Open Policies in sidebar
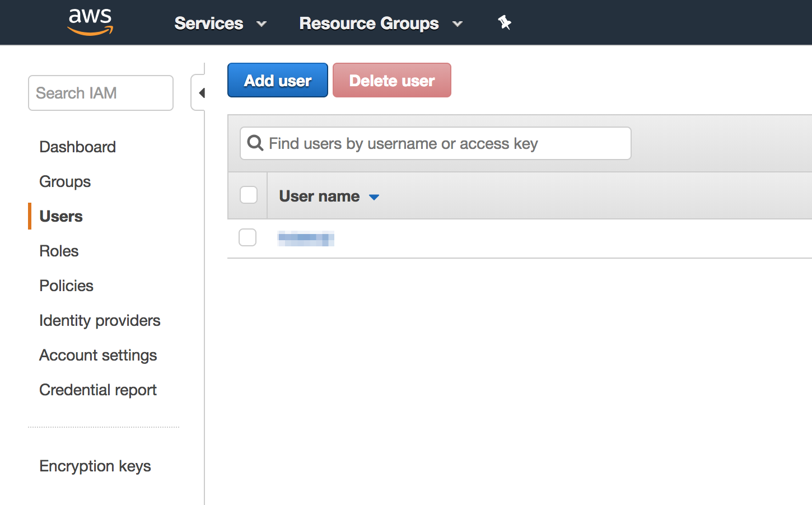The image size is (812, 505). coord(67,286)
